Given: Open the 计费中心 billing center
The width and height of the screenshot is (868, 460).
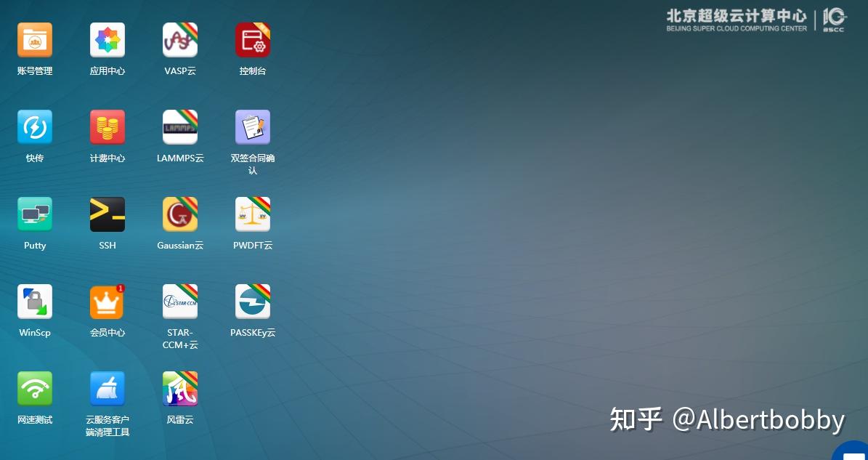Looking at the screenshot, I should pyautogui.click(x=107, y=126).
